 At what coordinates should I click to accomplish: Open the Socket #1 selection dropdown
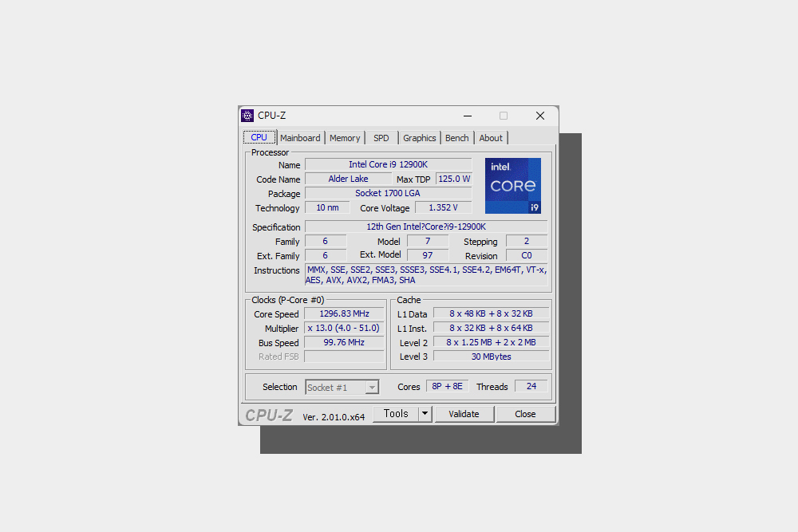pyautogui.click(x=342, y=387)
